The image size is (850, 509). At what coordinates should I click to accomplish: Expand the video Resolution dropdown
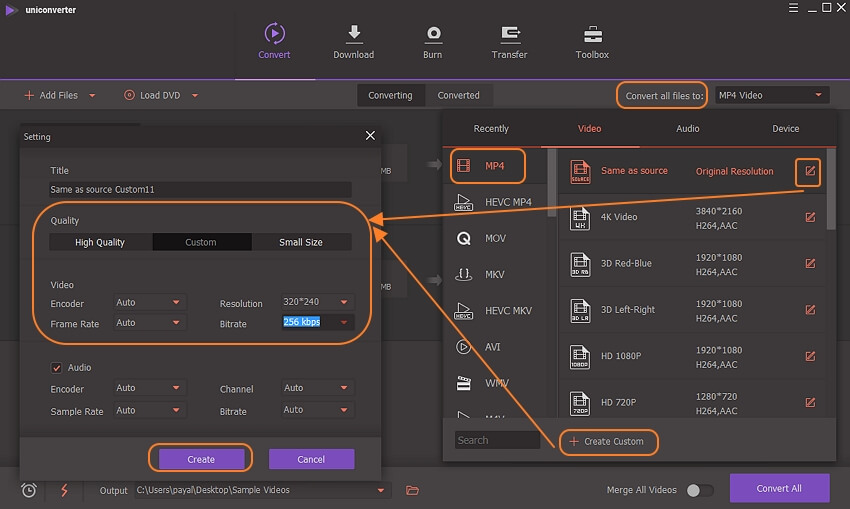[318, 302]
